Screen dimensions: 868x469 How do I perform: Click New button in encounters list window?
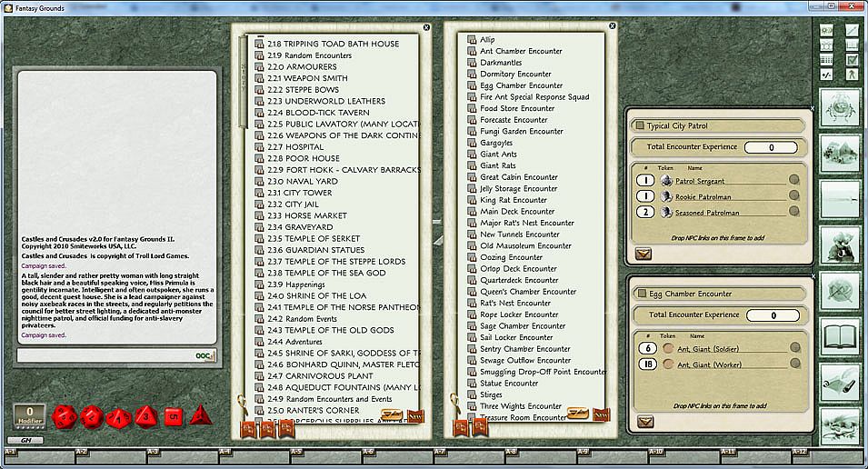coord(601,414)
